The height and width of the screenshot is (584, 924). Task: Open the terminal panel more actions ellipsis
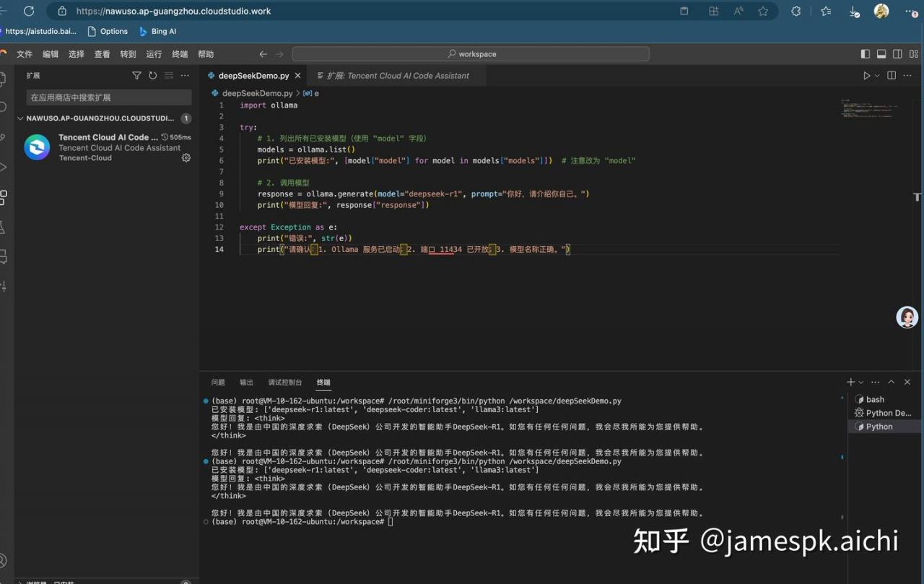click(x=875, y=382)
